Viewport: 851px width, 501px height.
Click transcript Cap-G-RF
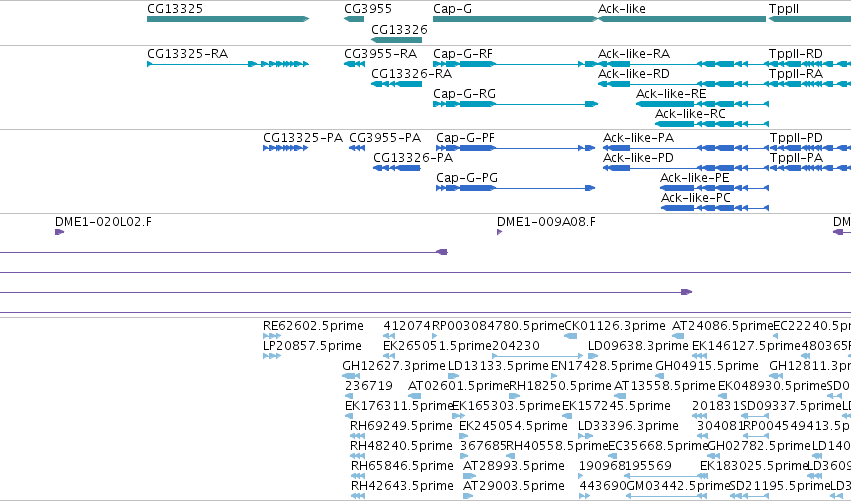click(x=515, y=64)
